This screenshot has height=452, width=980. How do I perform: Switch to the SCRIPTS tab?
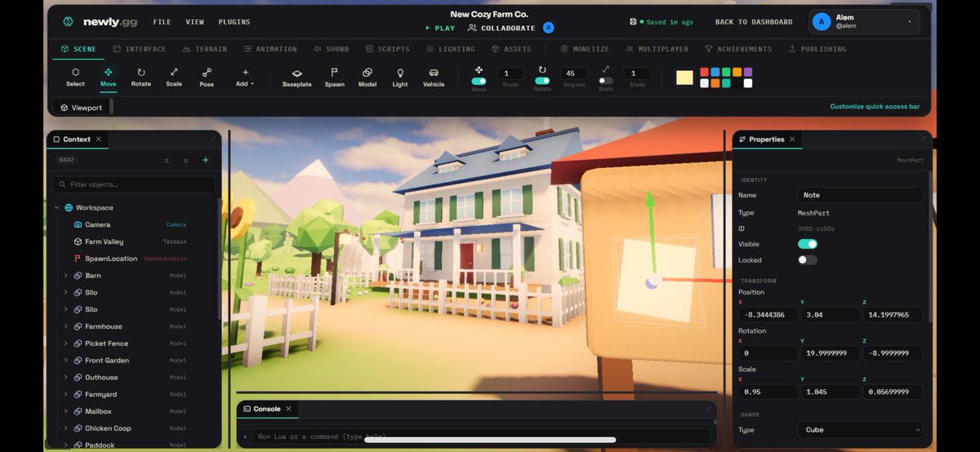click(x=388, y=49)
